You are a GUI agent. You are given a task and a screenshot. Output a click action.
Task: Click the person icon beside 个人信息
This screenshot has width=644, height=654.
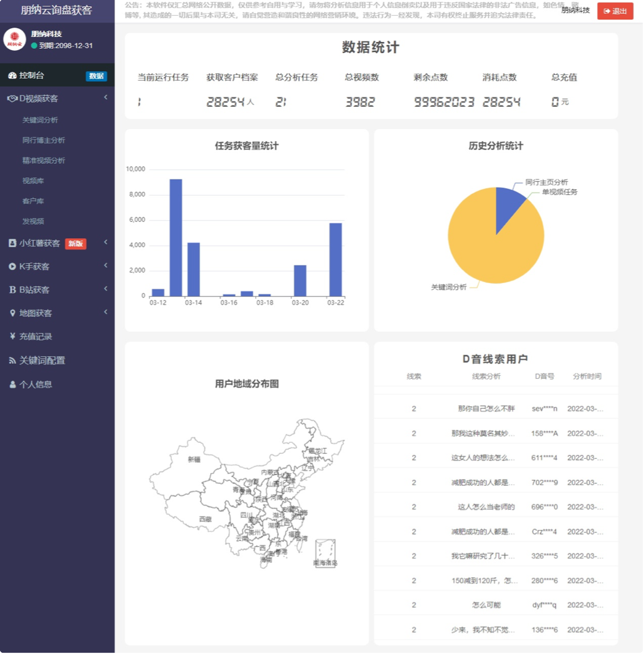pos(13,385)
